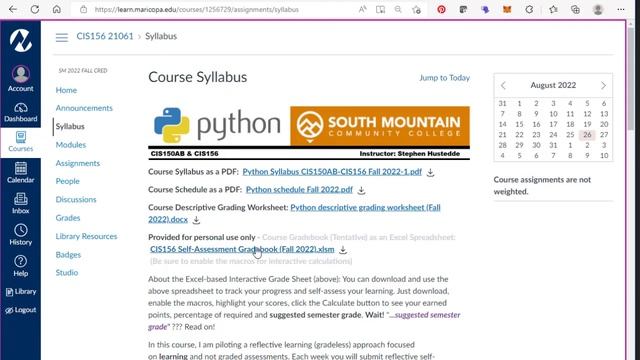Open Library in global navigation
The image size is (640, 360).
[x=21, y=291]
